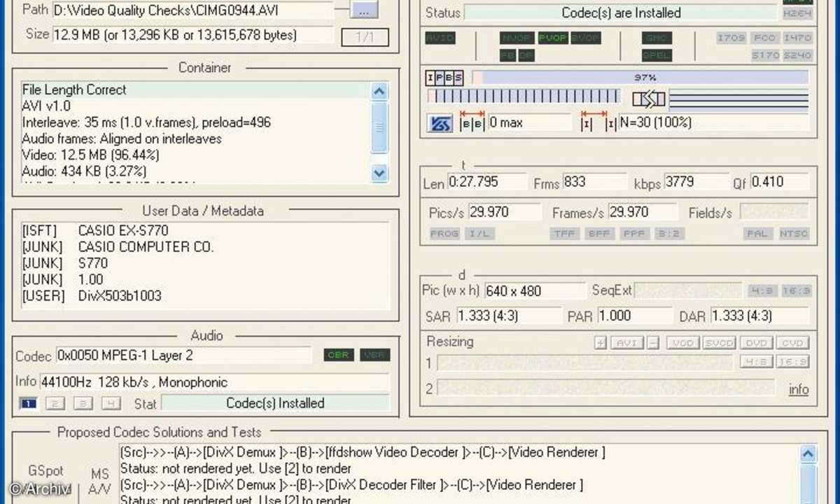Click the 97% frame analysis progress bar
This screenshot has height=504, width=840.
click(x=640, y=77)
